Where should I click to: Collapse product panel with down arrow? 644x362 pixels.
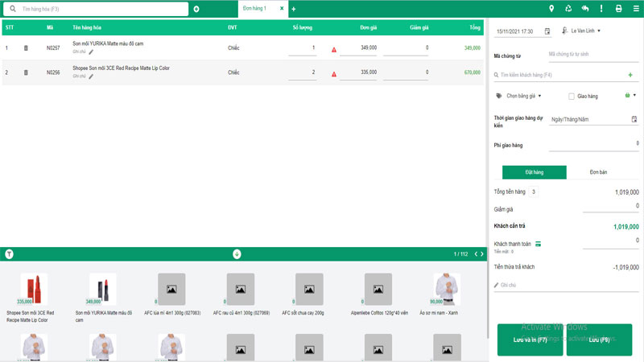click(x=237, y=254)
